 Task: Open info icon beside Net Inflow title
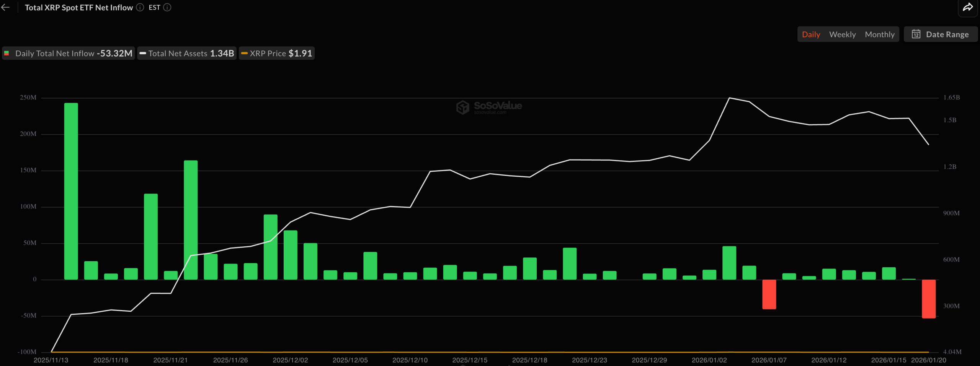coord(140,7)
